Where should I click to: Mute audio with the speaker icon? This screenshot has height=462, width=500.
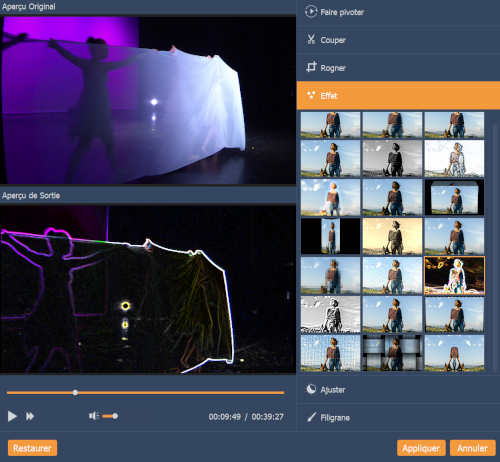(94, 416)
